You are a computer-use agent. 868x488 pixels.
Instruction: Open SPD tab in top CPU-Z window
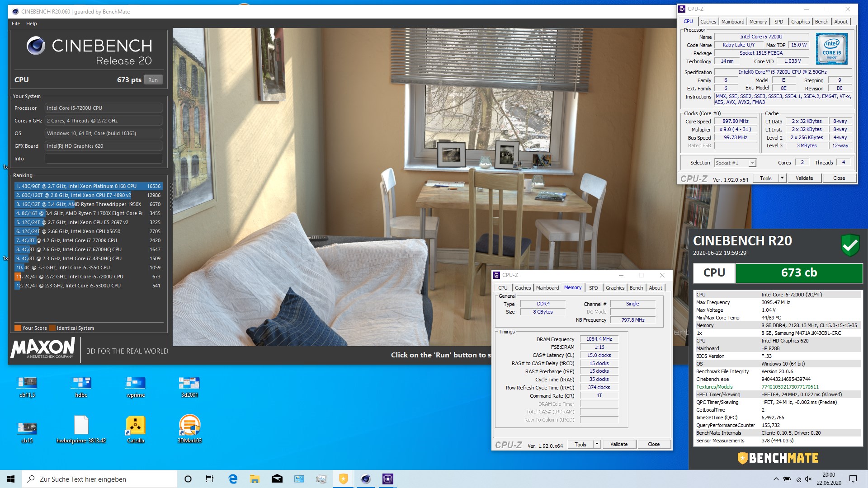(778, 22)
